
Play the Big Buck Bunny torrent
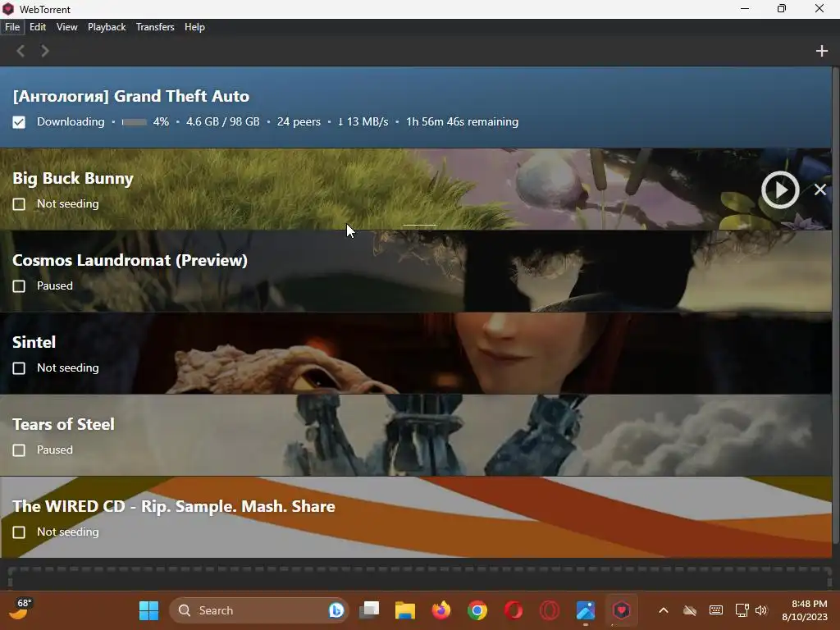780,189
